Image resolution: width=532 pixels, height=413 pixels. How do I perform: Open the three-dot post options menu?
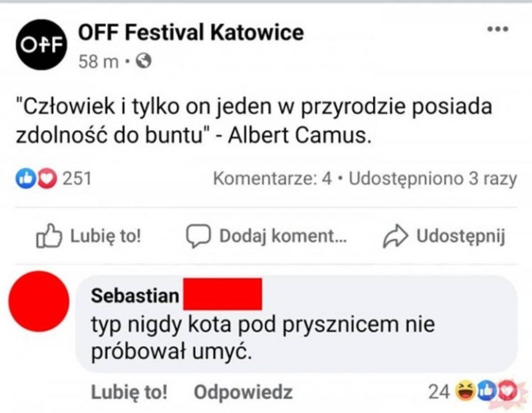tap(498, 29)
